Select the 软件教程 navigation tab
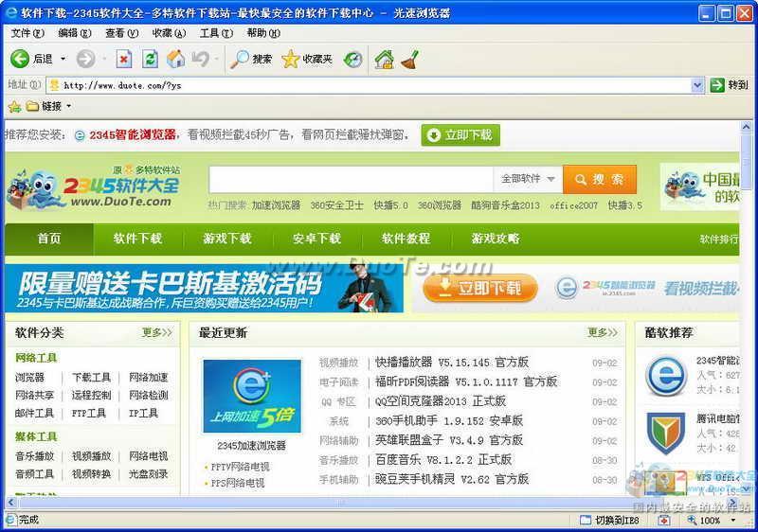This screenshot has height=532, width=758. point(406,239)
